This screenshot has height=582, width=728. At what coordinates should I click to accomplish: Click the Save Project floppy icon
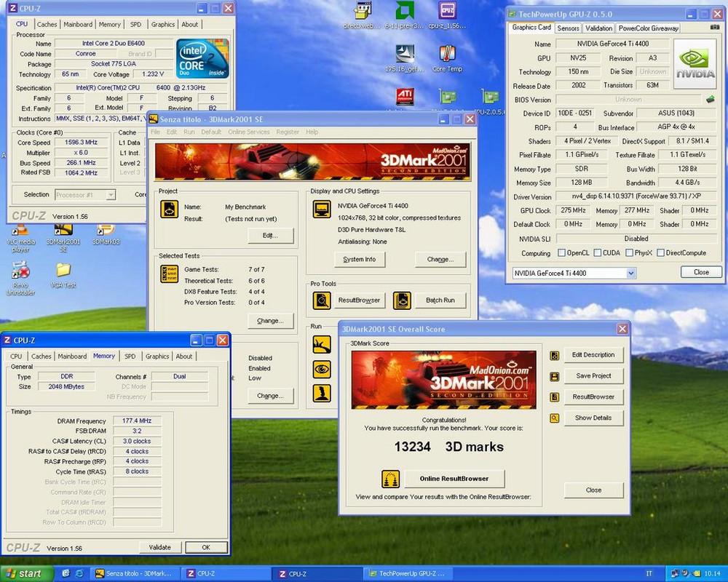coord(554,376)
